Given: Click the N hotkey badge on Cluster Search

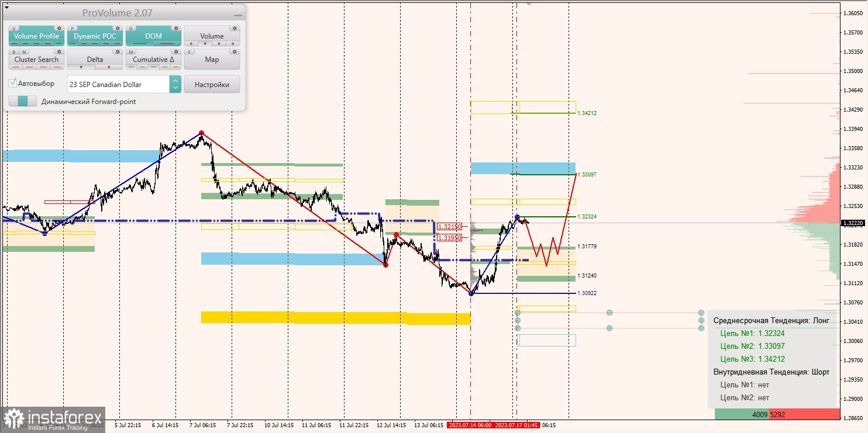Looking at the screenshot, I should click(23, 51).
